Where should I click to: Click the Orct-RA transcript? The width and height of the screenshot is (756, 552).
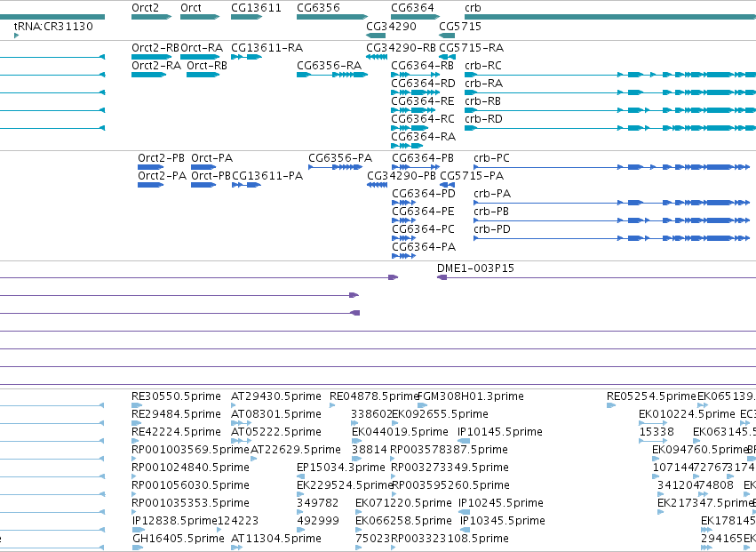[200, 57]
